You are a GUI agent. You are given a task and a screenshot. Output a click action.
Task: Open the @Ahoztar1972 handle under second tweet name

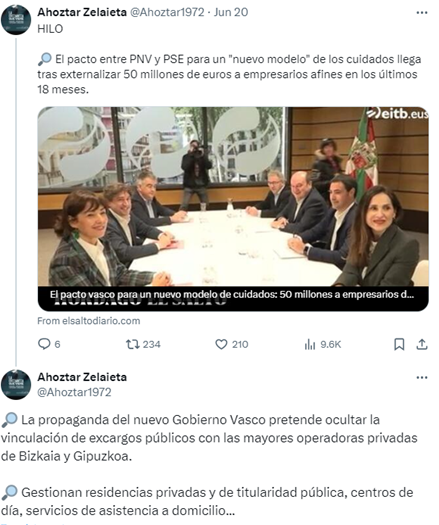pos(74,392)
